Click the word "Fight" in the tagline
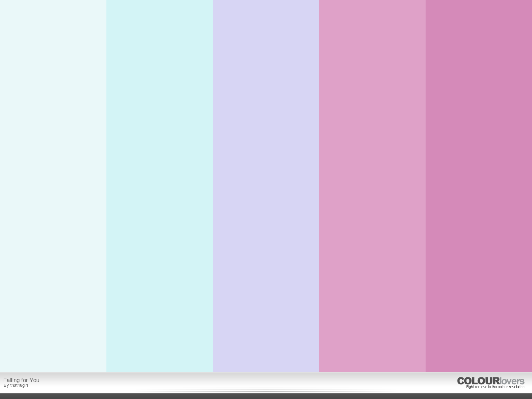The width and height of the screenshot is (532, 399). 470,387
